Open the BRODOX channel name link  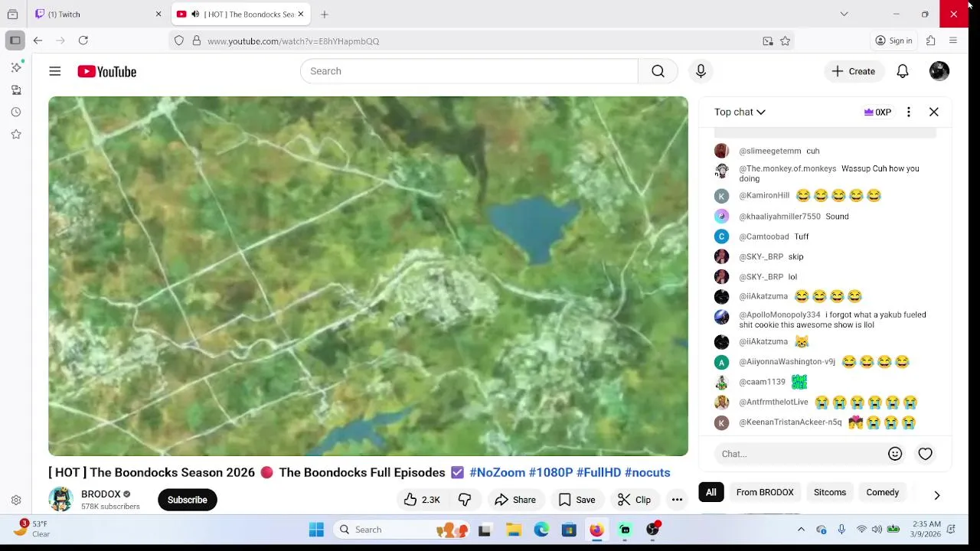(101, 494)
